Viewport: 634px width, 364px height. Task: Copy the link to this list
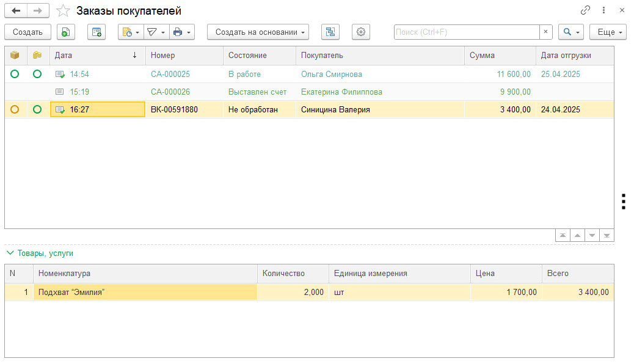pos(585,10)
